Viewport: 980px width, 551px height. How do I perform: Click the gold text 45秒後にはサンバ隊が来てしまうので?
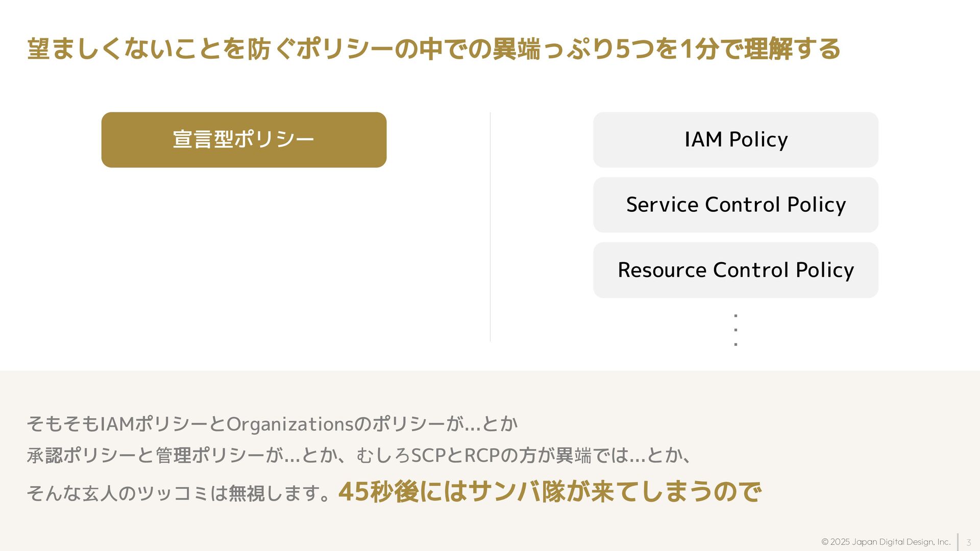(x=550, y=492)
